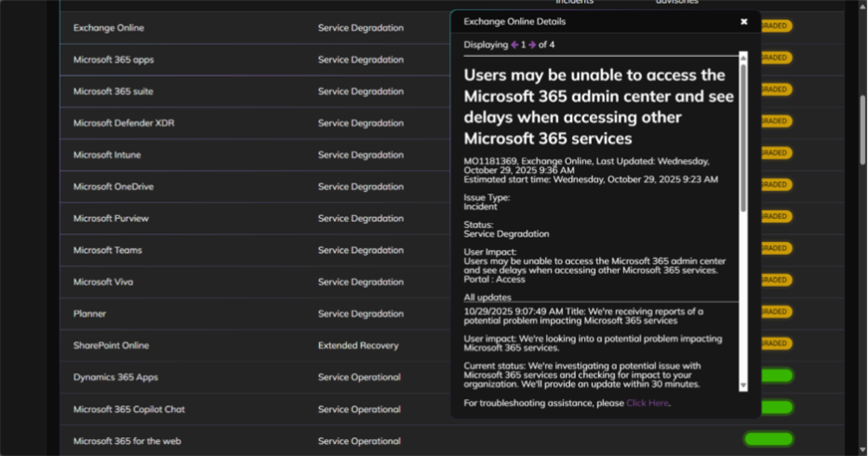This screenshot has width=868, height=456.
Task: Click Service Degradation status for Planner
Action: pyautogui.click(x=361, y=314)
